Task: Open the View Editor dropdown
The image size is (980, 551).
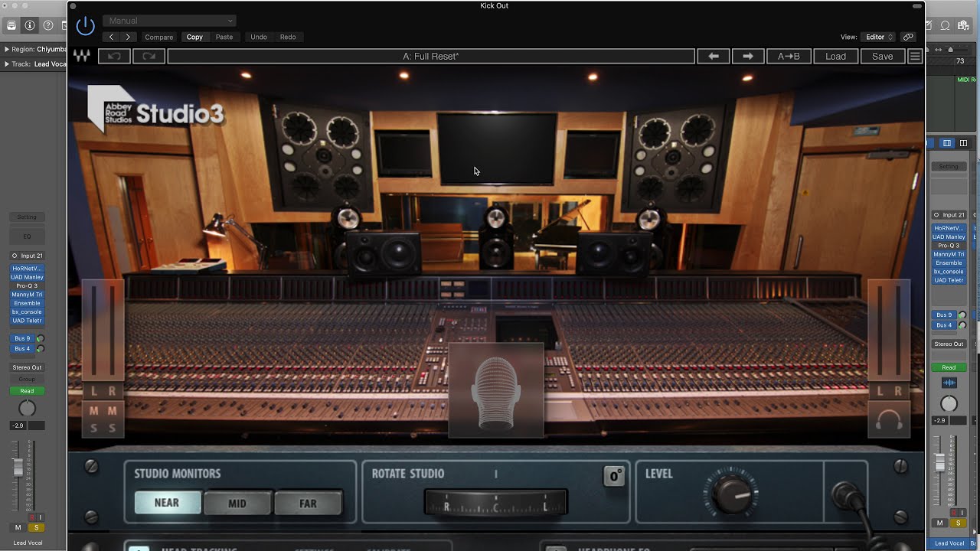Action: pos(879,37)
